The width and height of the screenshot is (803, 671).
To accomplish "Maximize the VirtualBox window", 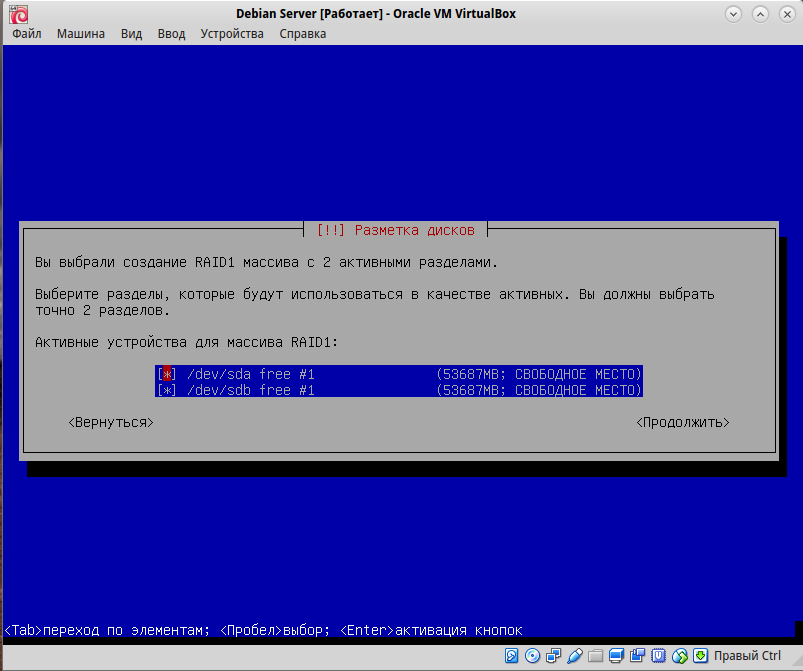I will (x=760, y=14).
